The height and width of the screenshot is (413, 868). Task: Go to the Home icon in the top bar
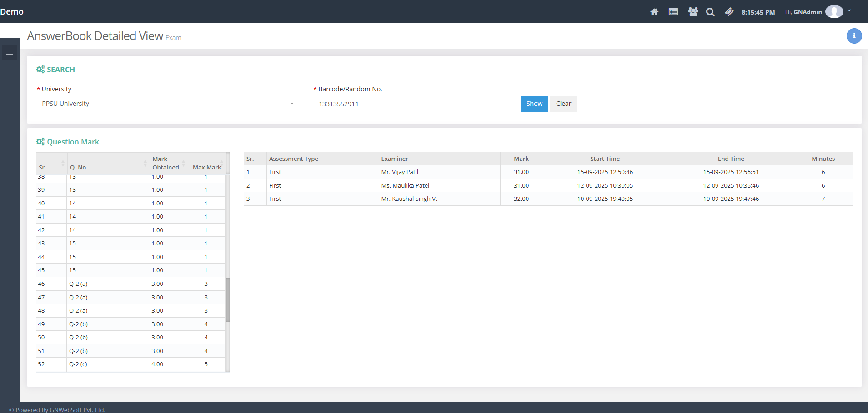pyautogui.click(x=654, y=12)
